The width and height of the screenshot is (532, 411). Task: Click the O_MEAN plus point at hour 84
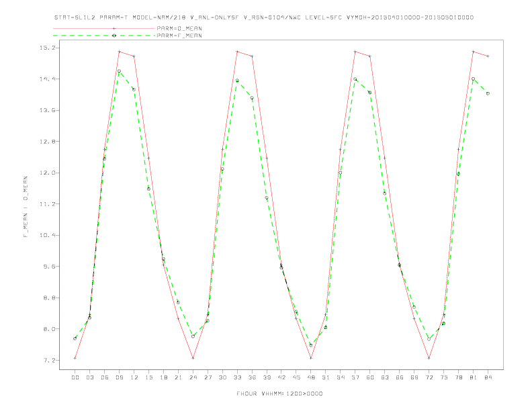488,56
